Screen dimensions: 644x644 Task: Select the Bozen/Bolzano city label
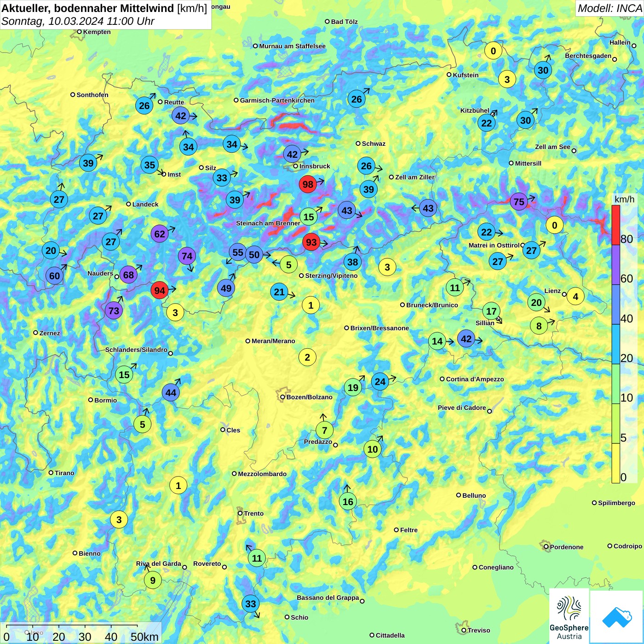(309, 397)
